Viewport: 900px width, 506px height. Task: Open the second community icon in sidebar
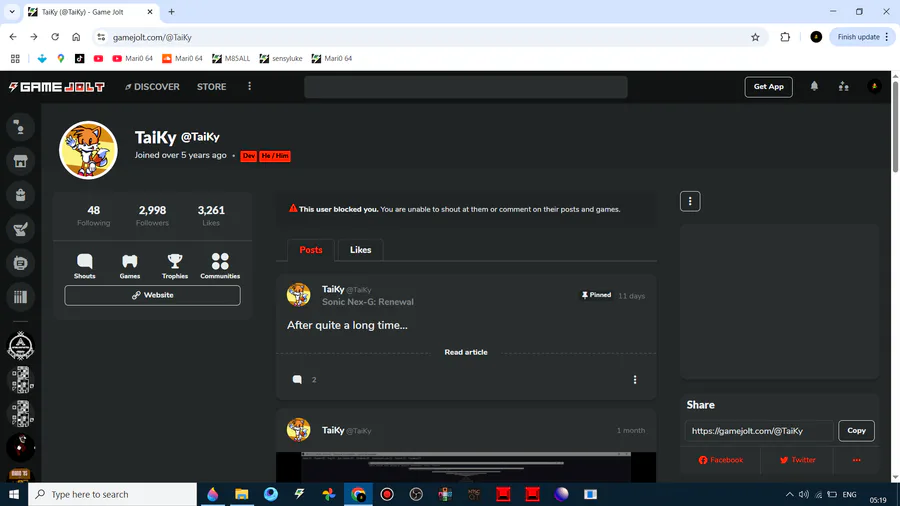coord(20,380)
